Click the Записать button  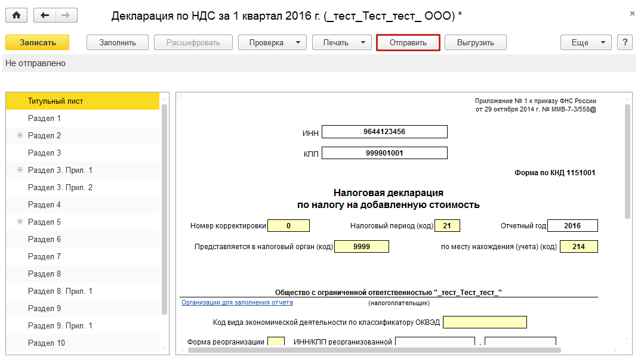pyautogui.click(x=38, y=42)
